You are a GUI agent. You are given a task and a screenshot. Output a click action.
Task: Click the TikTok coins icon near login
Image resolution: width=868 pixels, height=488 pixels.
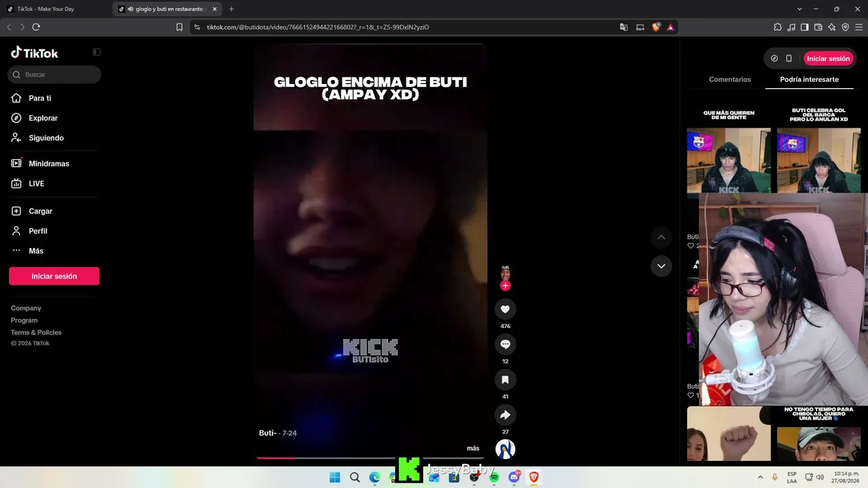(774, 58)
